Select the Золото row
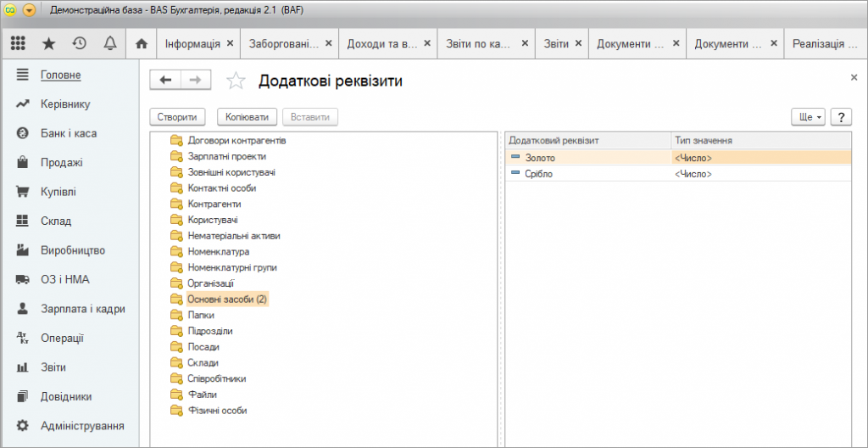 point(678,158)
